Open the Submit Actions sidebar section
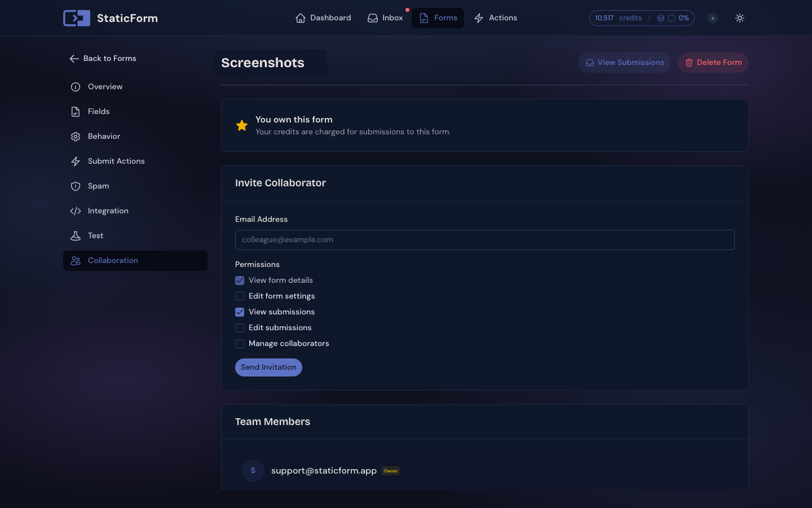Viewport: 812px width, 508px height. click(x=135, y=161)
